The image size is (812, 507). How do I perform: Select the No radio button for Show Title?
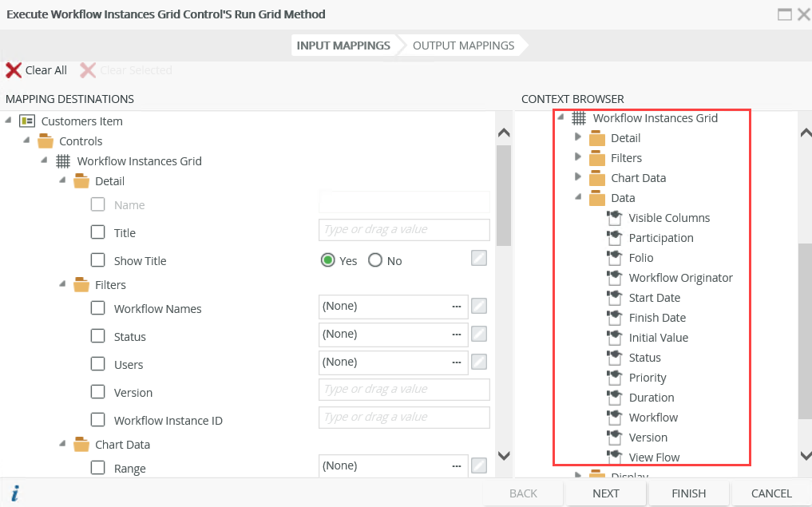pos(375,260)
